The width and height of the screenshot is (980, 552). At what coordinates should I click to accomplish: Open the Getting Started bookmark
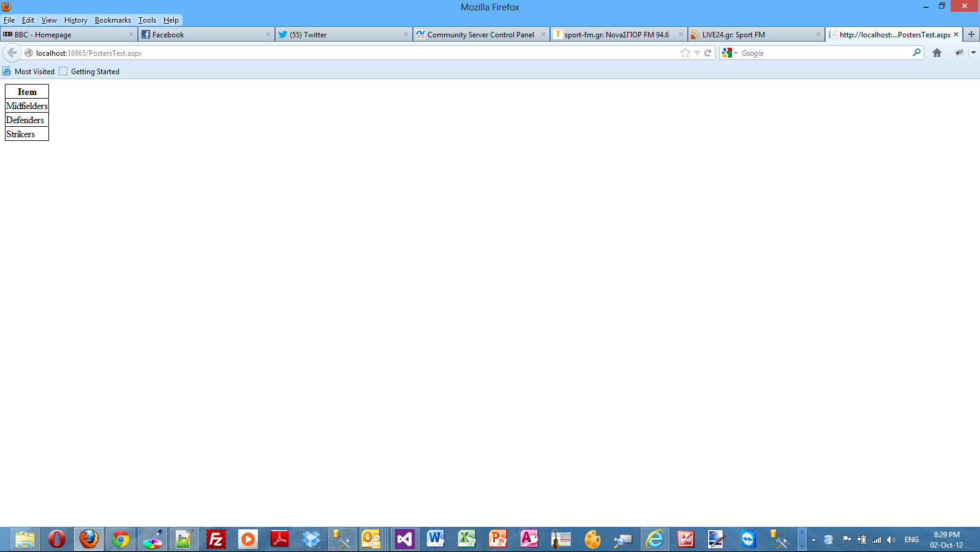(89, 71)
